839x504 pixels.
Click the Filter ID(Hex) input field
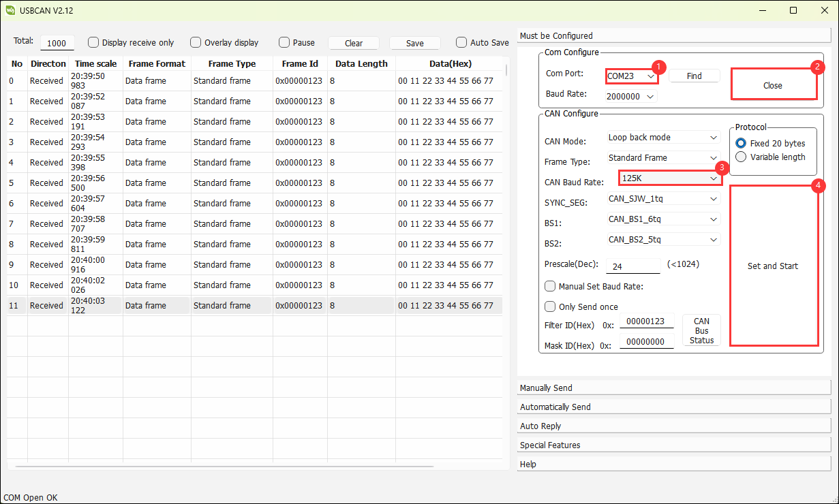tap(647, 321)
